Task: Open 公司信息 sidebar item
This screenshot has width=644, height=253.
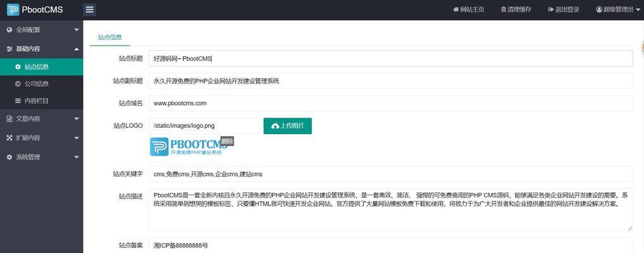Action: point(42,83)
